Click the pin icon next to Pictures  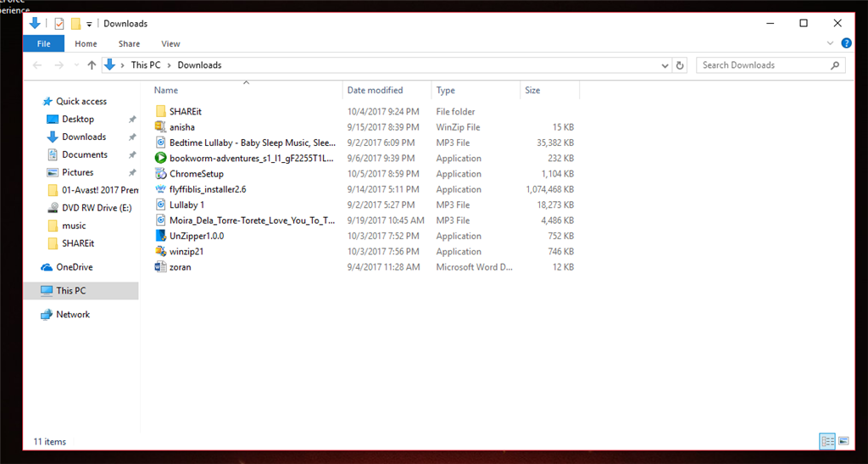pos(131,173)
